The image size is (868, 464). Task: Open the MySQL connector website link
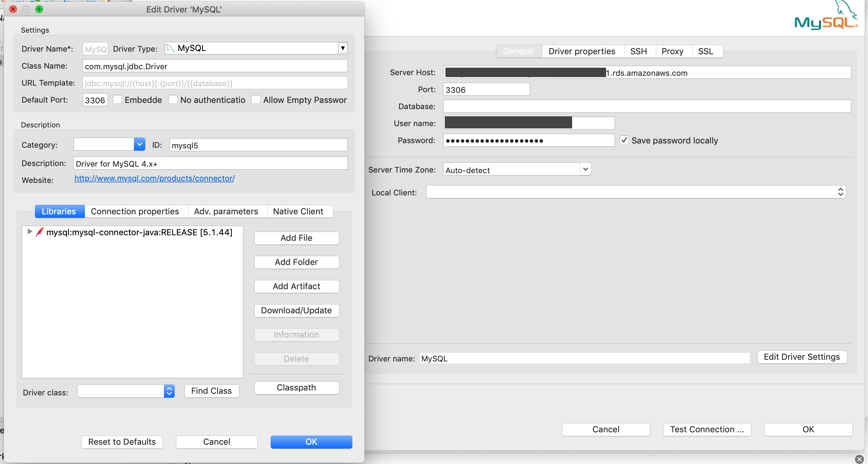(x=154, y=178)
